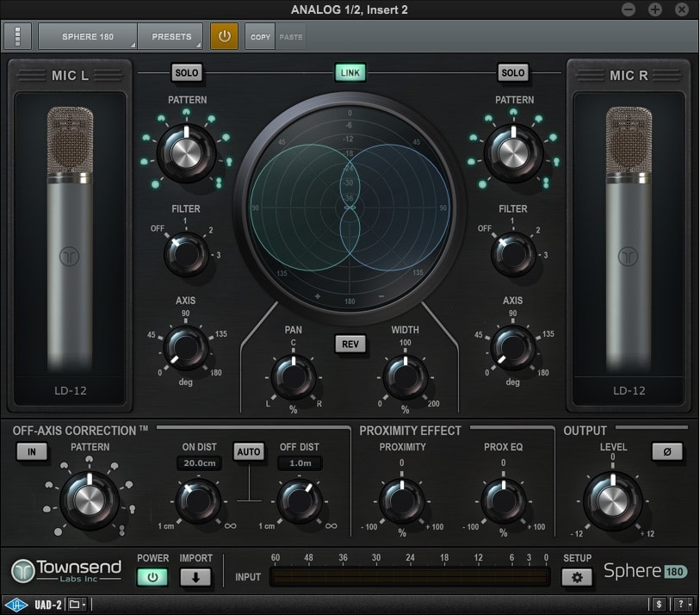Screen dimensions: 700x615
Task: Click the left mic AXIS knob
Action: tap(186, 348)
